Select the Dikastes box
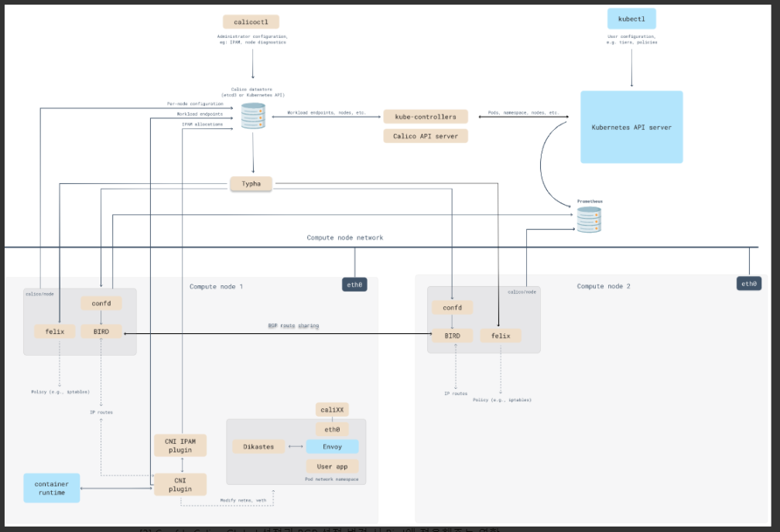 click(258, 446)
